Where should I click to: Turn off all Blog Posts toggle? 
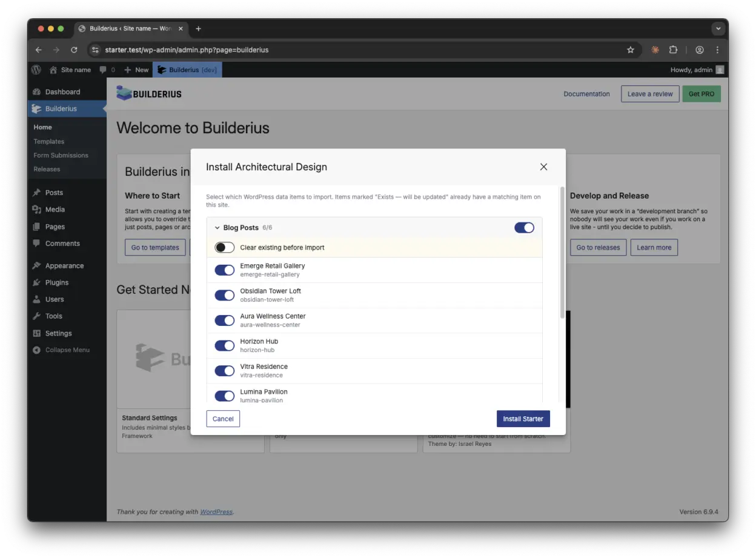524,228
